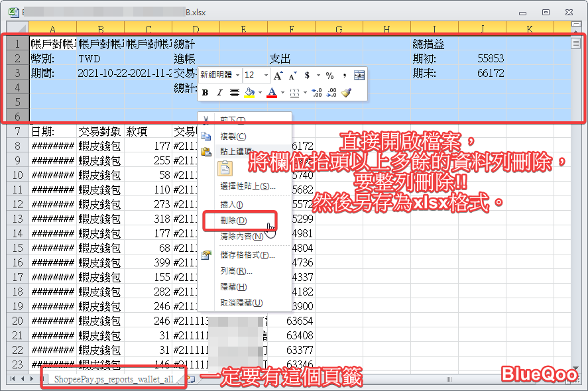Choose 刪除(D) from the context menu
This screenshot has width=588, height=391.
click(x=233, y=221)
